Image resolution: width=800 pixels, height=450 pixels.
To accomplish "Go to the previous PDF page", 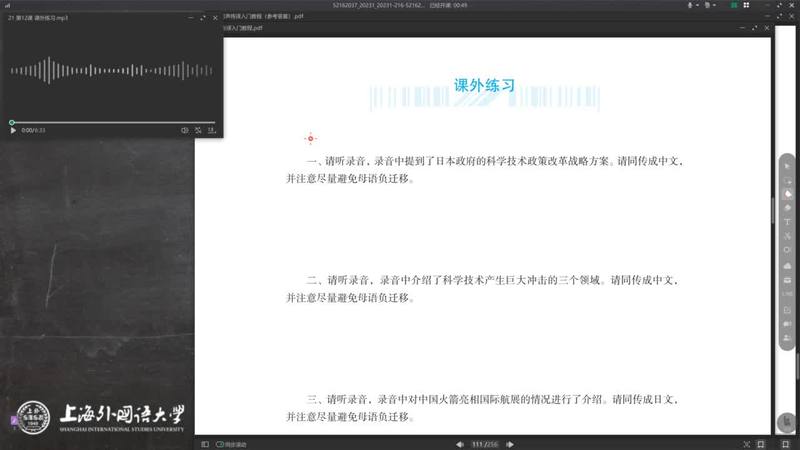I will (x=461, y=443).
